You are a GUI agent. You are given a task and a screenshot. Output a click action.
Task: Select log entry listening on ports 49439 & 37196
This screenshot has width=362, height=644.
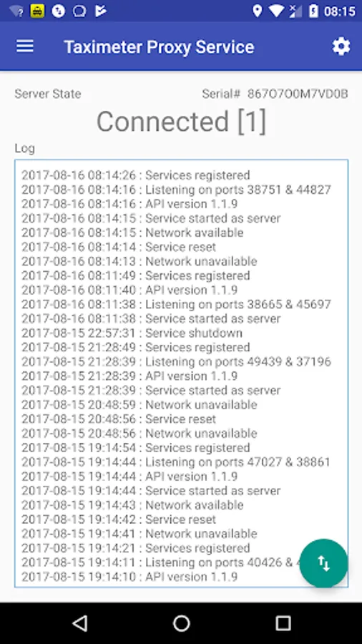(x=177, y=362)
